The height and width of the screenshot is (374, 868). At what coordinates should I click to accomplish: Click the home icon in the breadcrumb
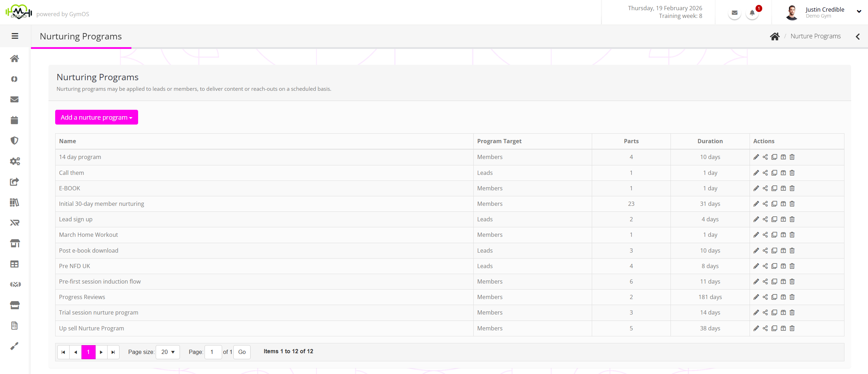[x=775, y=36]
